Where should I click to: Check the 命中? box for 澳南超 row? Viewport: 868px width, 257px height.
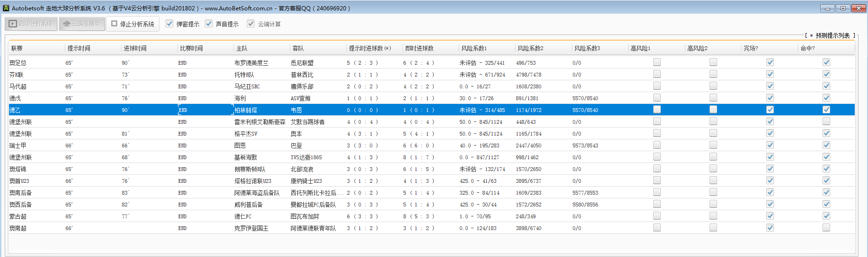coord(826,228)
